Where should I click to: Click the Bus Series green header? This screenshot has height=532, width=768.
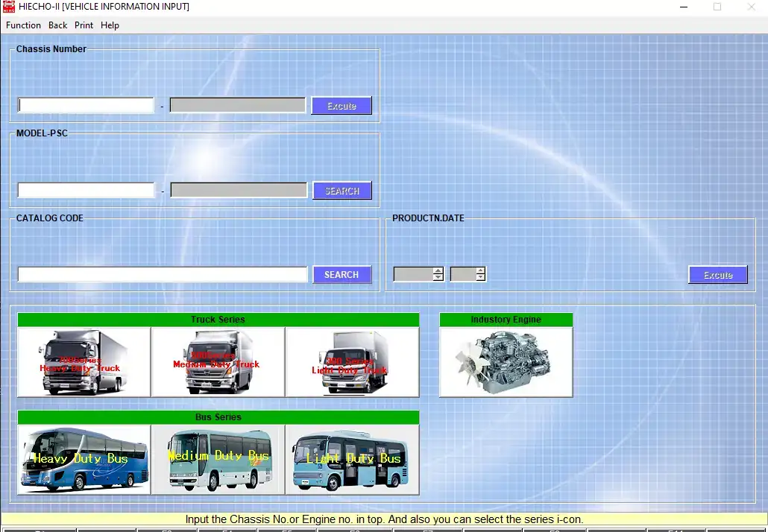(218, 417)
